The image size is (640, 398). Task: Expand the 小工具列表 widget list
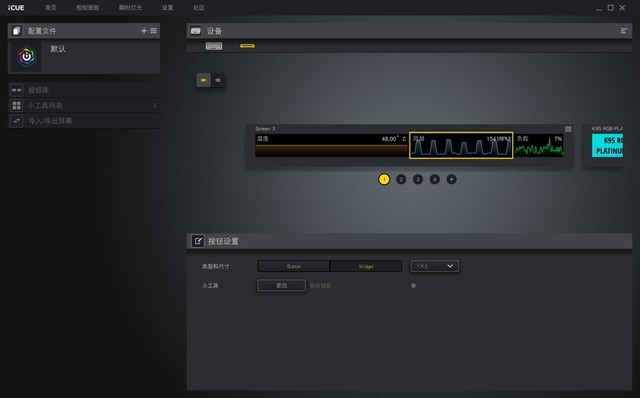click(x=84, y=105)
